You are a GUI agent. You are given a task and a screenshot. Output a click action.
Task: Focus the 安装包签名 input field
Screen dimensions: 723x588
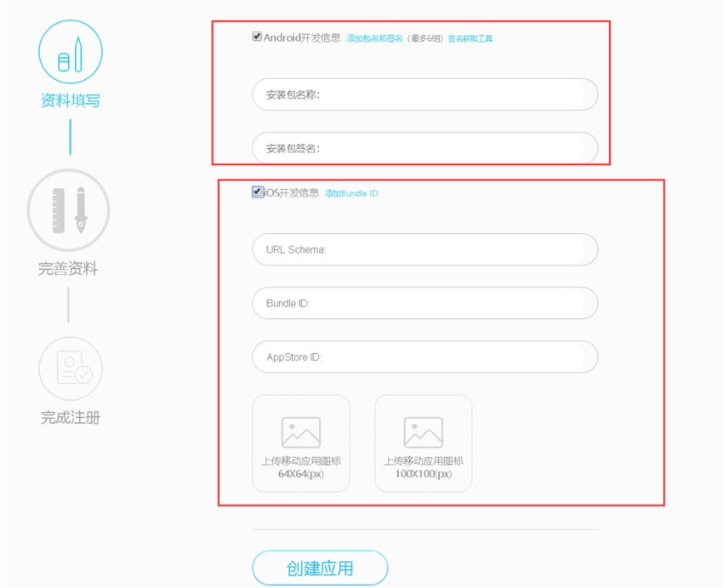click(425, 148)
